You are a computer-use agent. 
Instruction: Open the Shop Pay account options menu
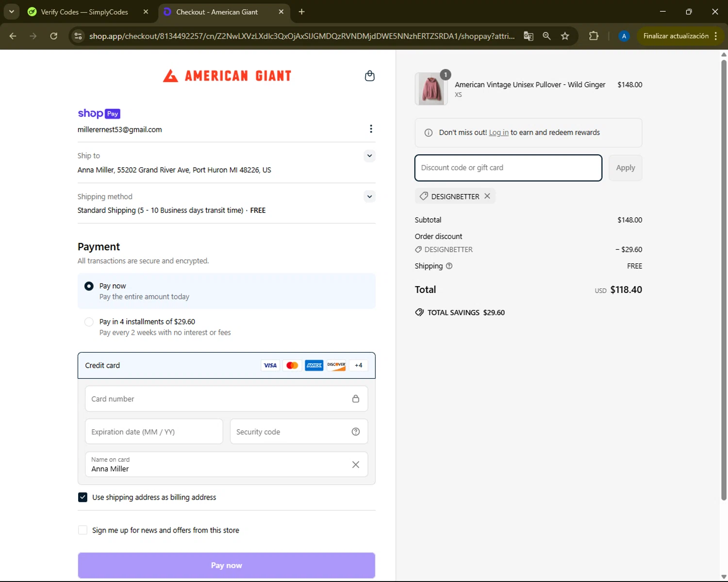coord(371,129)
